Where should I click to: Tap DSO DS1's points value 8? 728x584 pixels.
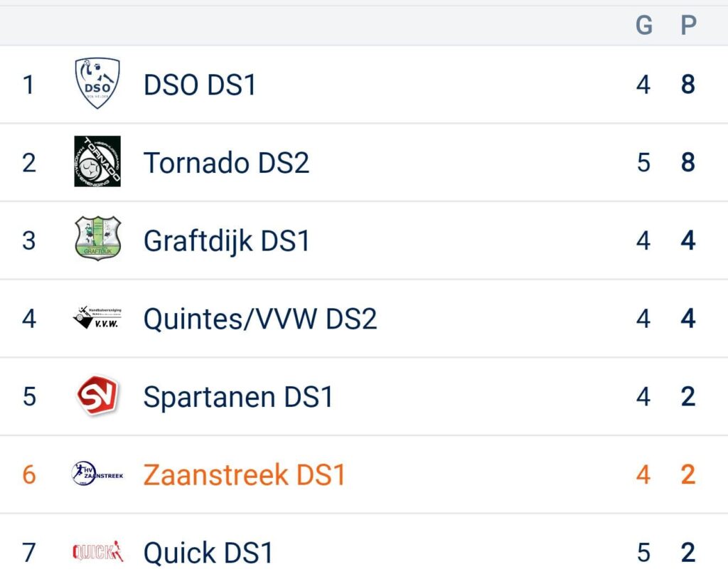pos(688,85)
